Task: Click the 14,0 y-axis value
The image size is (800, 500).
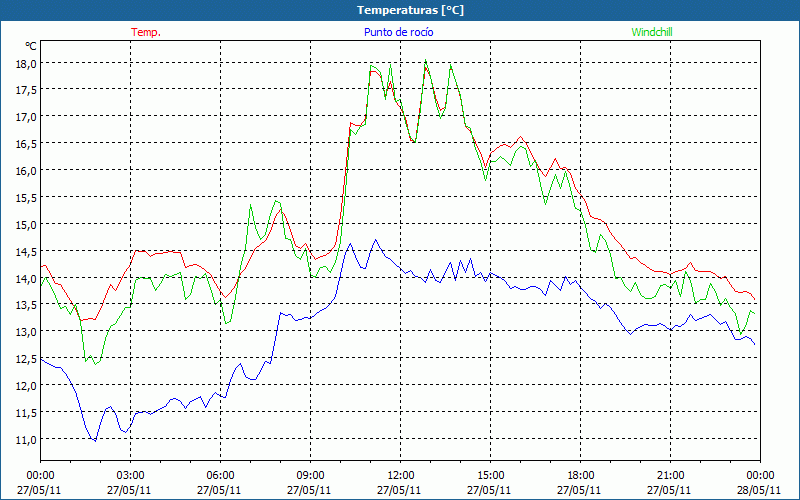Action: 27,279
